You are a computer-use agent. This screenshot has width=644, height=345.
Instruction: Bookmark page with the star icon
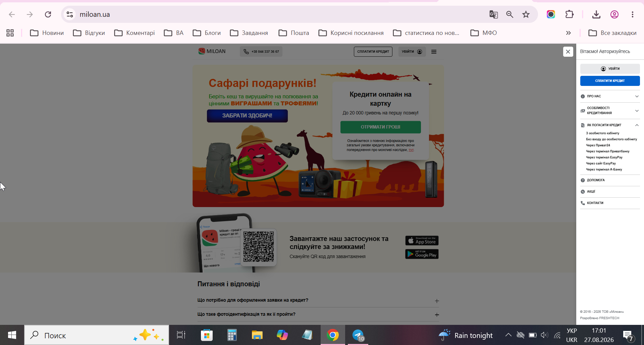point(526,14)
